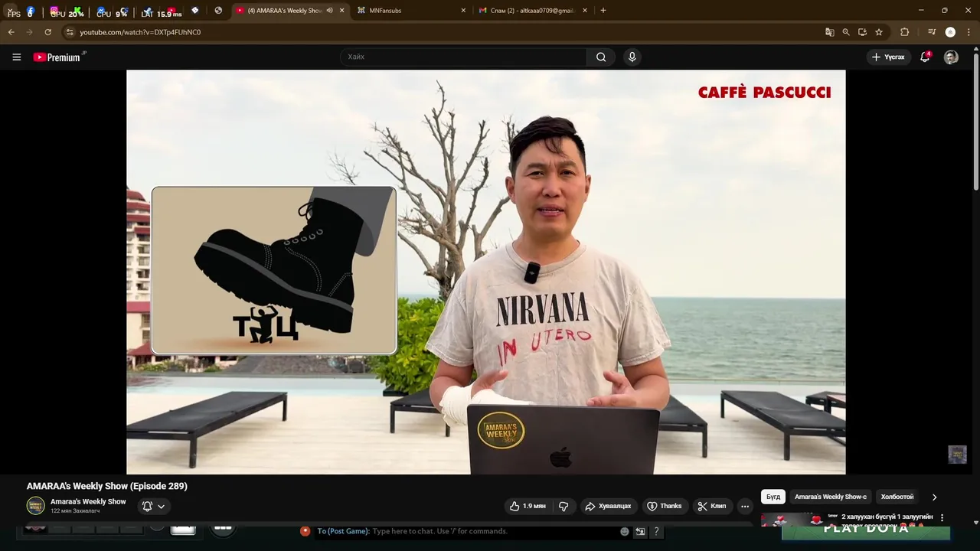Image resolution: width=980 pixels, height=551 pixels.
Task: Bookmark this page with the star
Action: 879,32
